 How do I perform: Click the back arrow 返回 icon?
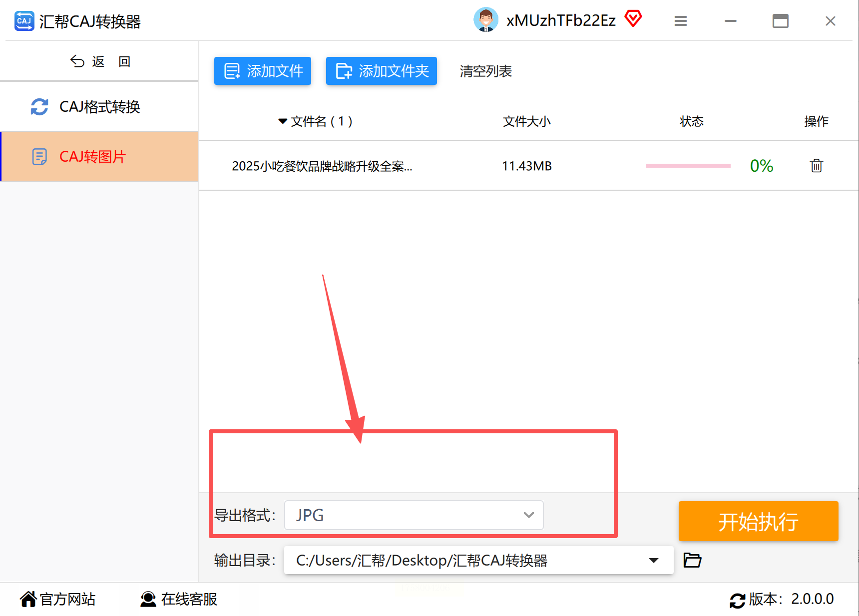coord(77,61)
